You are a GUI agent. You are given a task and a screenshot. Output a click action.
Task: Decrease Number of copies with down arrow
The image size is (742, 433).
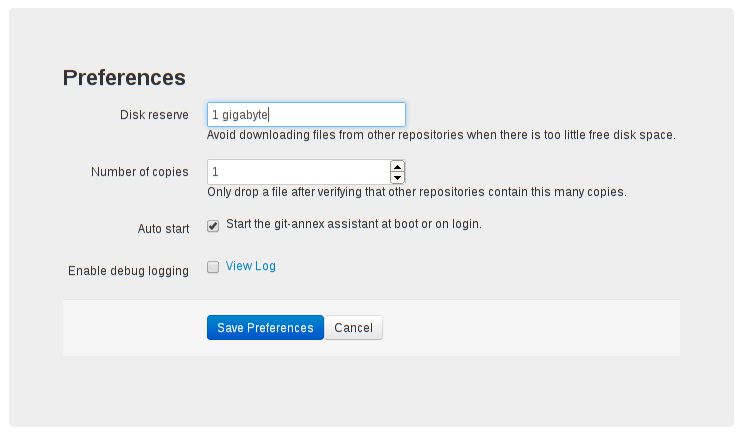[398, 178]
